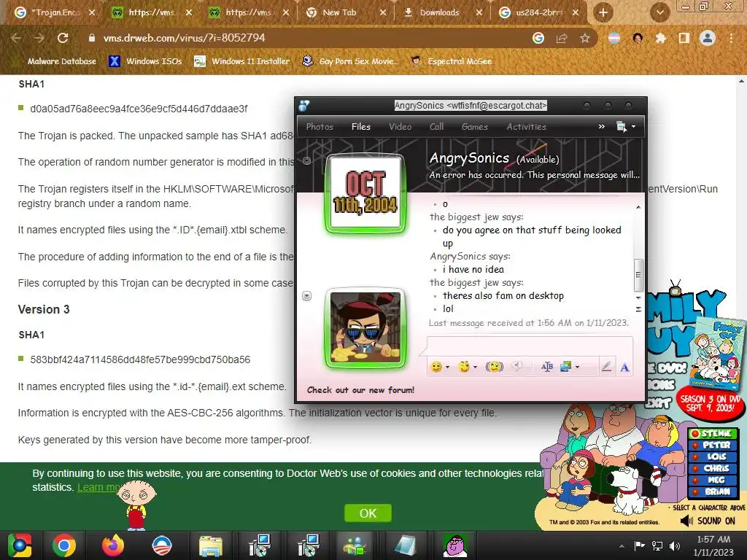Image resolution: width=747 pixels, height=560 pixels.
Task: Open Chrome side panel icon
Action: pyautogui.click(x=684, y=38)
